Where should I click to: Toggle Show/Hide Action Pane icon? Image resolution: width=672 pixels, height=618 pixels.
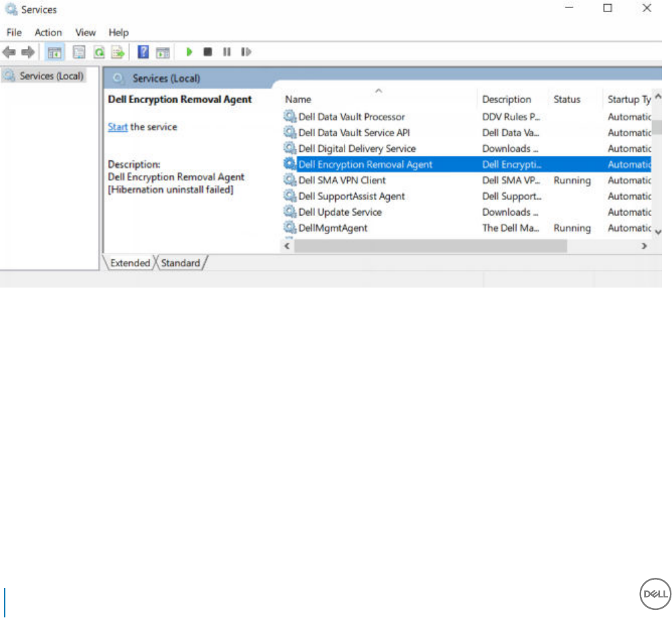tap(163, 52)
